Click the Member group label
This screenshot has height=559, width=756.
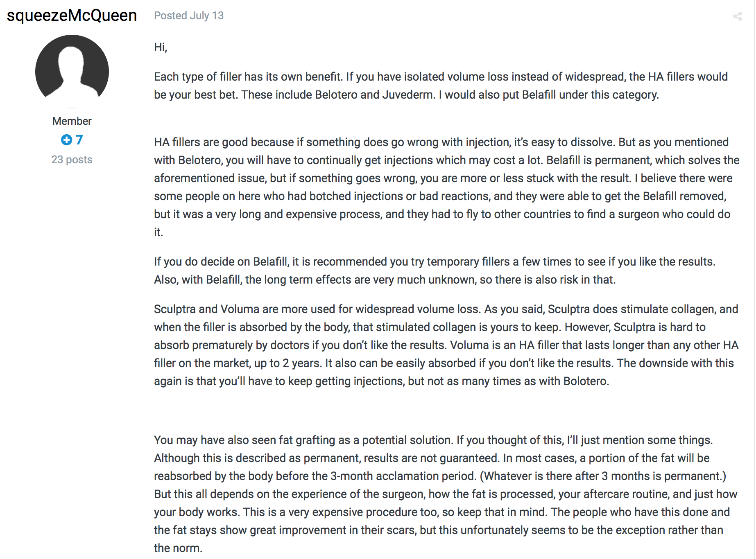[72, 121]
